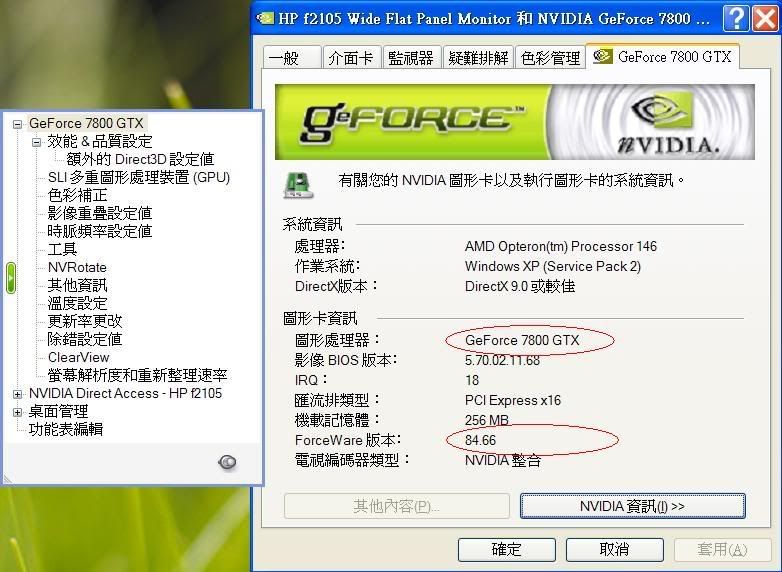Click the pin icon at bottom of side panel

227,462
